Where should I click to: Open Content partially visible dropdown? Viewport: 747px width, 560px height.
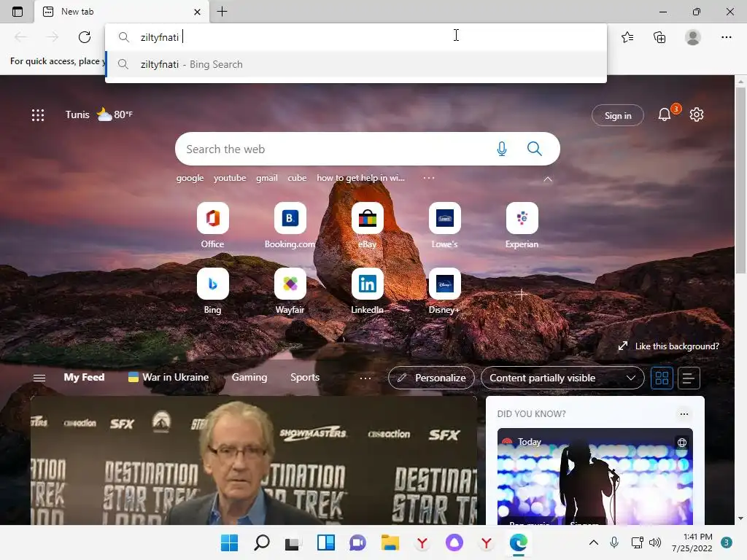[562, 378]
